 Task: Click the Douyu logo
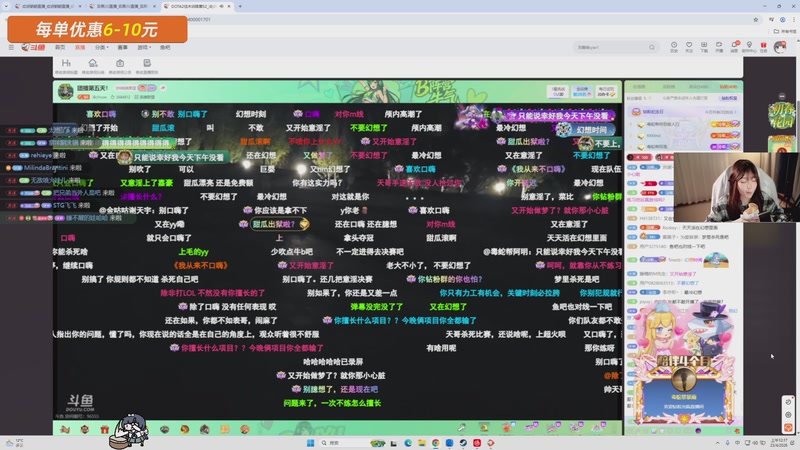point(34,47)
